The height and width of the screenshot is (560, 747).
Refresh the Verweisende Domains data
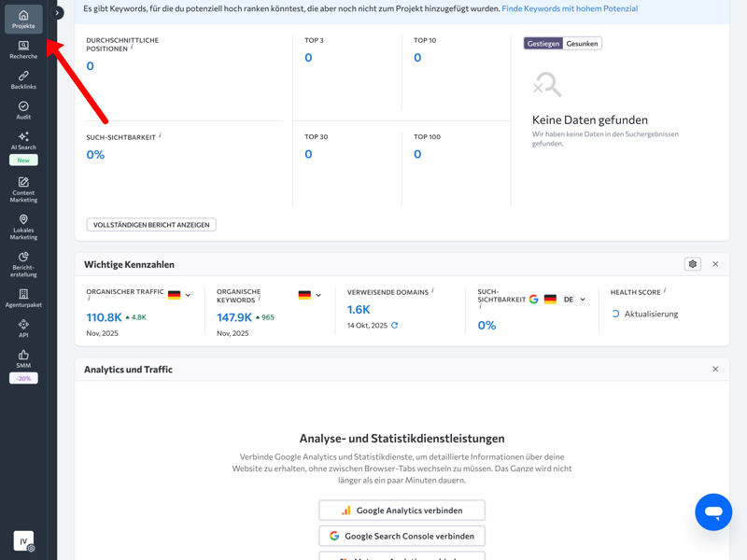394,326
